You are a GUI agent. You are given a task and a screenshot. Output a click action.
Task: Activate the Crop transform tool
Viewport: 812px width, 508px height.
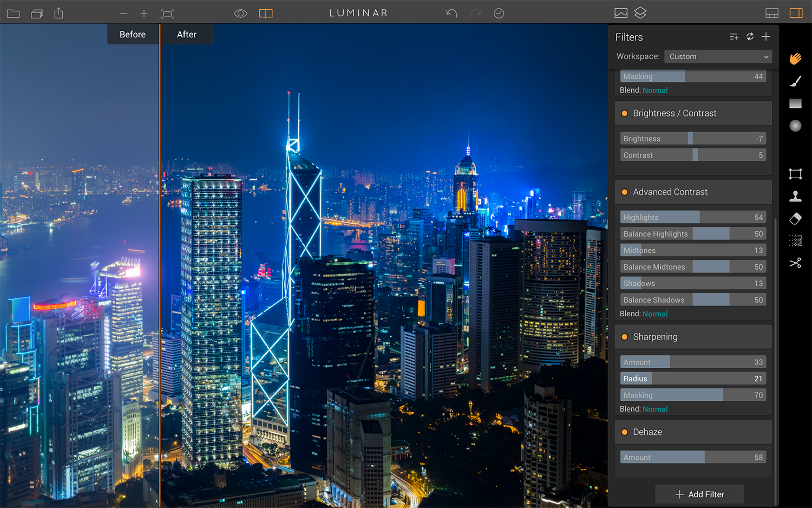(x=795, y=174)
